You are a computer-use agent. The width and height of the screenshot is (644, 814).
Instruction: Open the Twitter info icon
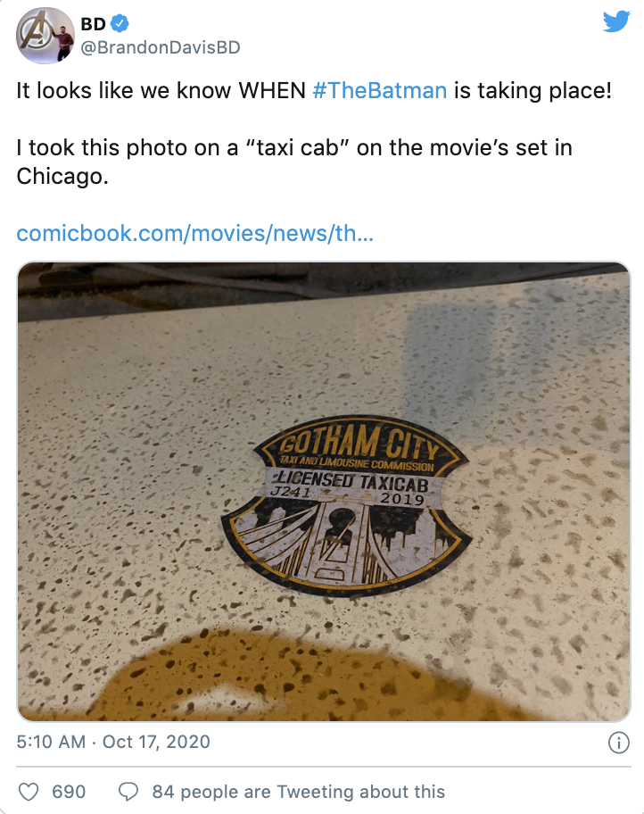[x=618, y=743]
